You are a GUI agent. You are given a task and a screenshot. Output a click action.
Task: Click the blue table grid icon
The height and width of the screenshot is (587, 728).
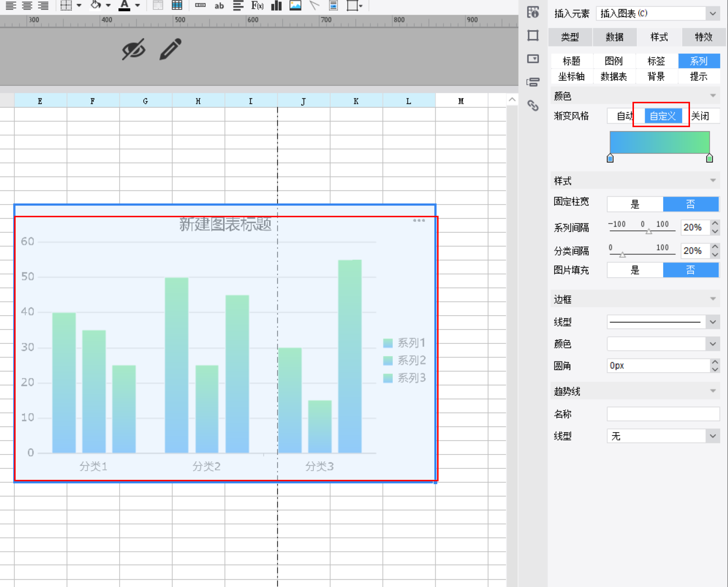177,5
